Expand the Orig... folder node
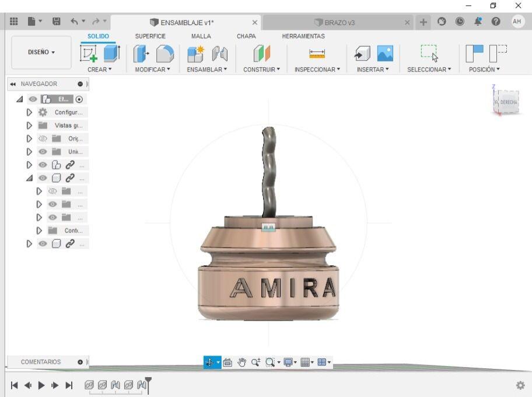 coord(29,138)
